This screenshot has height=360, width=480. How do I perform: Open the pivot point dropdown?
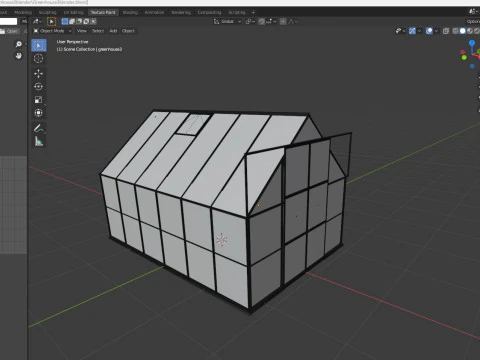(250, 22)
